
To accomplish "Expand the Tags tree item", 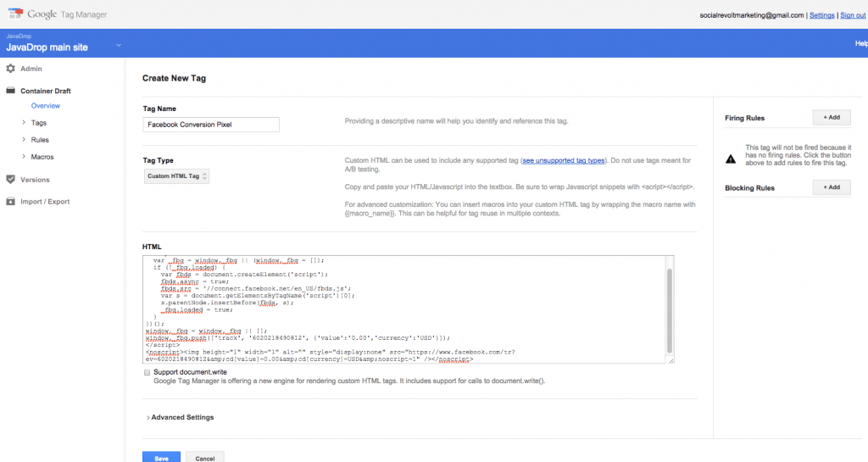I will tap(23, 123).
